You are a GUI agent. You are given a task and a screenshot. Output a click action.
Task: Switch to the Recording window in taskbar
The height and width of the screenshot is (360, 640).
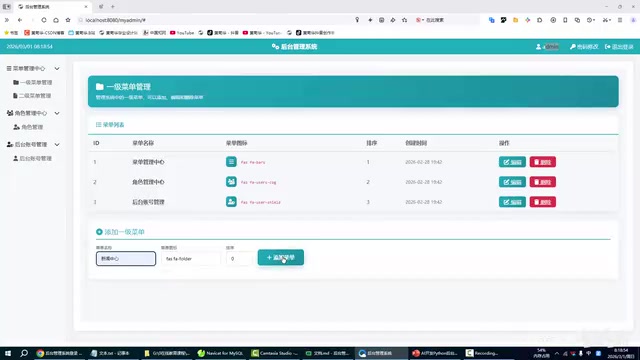point(483,353)
